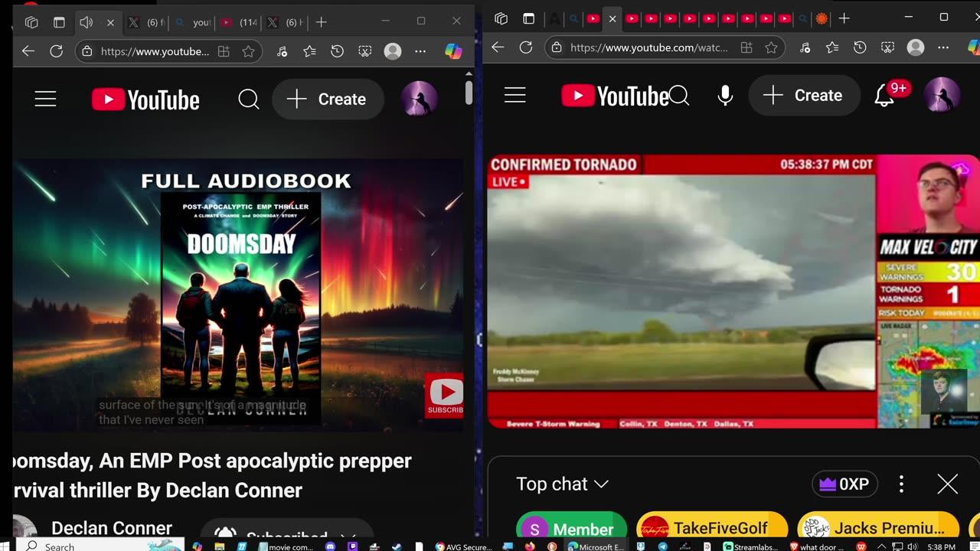Go back in right browser window
The width and height of the screenshot is (980, 551).
point(498,47)
